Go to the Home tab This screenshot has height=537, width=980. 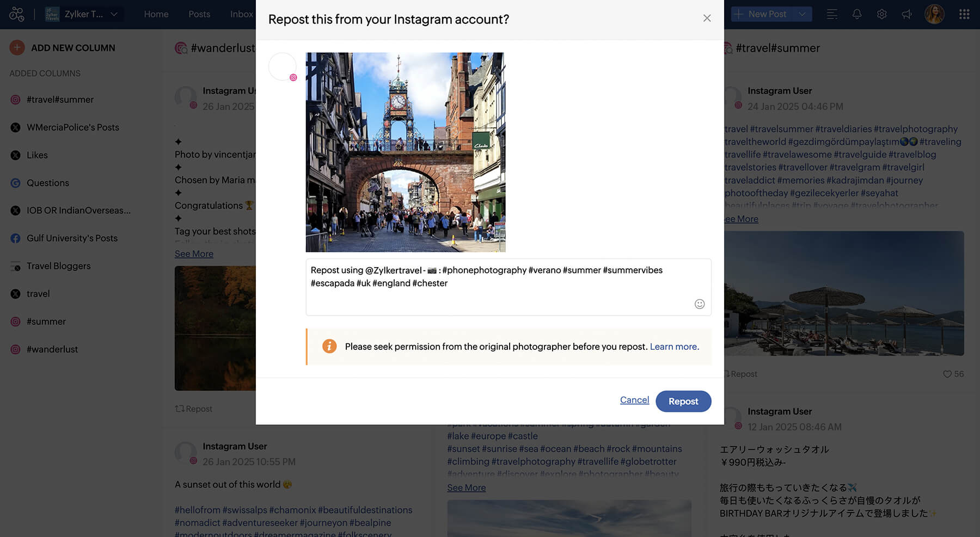(x=156, y=14)
